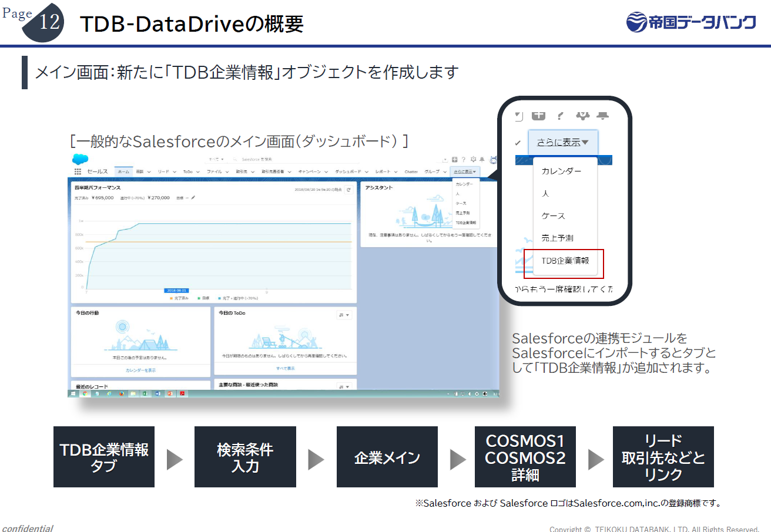771x532 pixels.
Task: Expand the ファイル tab dropdown chevron
Action: (x=227, y=172)
